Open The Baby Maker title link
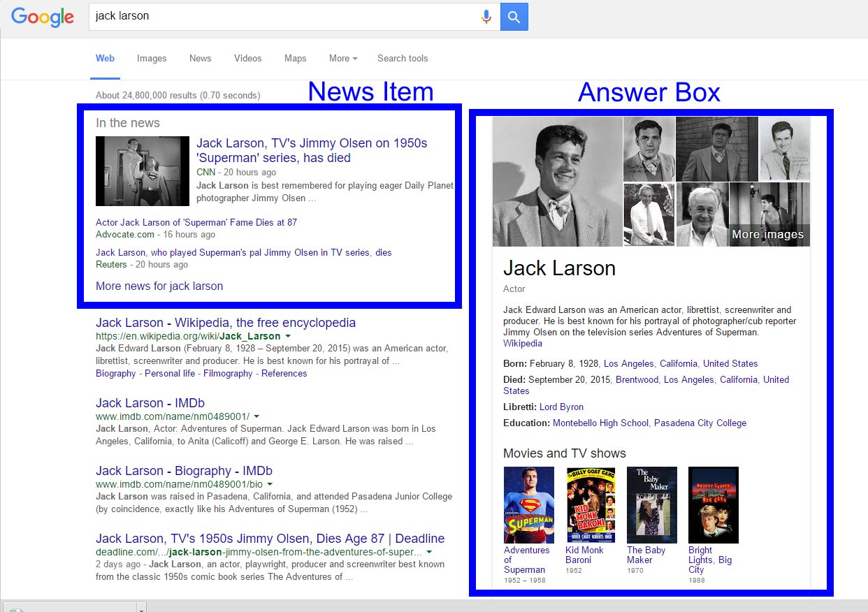The width and height of the screenshot is (868, 612). pyautogui.click(x=646, y=555)
